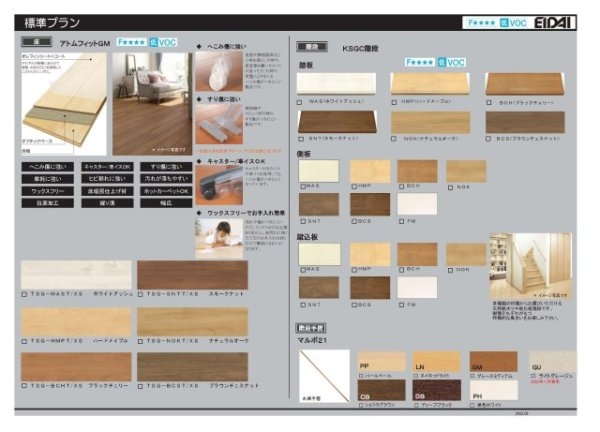The height and width of the screenshot is (432, 600).
Task: Pick the スモークナット floor plank swatch
Action: pos(192,275)
